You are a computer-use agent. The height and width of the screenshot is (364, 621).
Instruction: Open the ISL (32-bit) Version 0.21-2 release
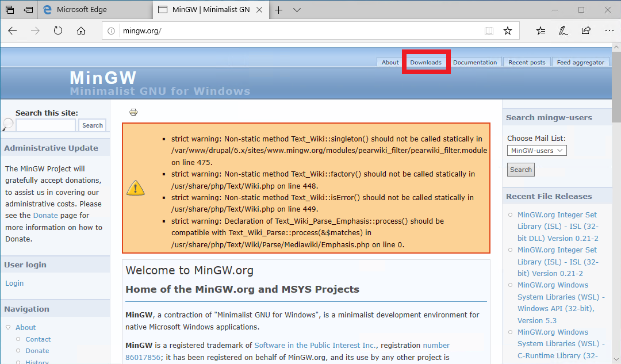[x=558, y=262]
